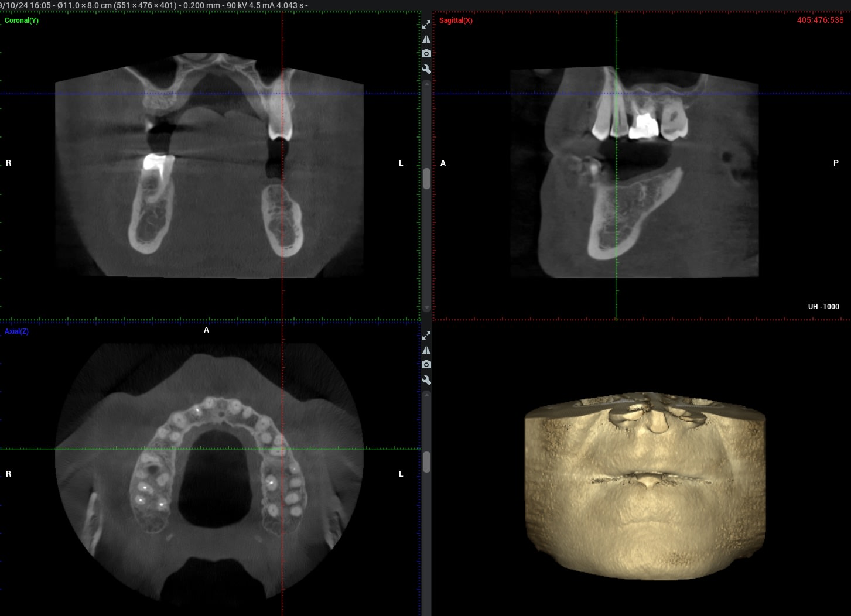Click the upper slice scrollbar up arrow
The height and width of the screenshot is (616, 851).
point(426,84)
